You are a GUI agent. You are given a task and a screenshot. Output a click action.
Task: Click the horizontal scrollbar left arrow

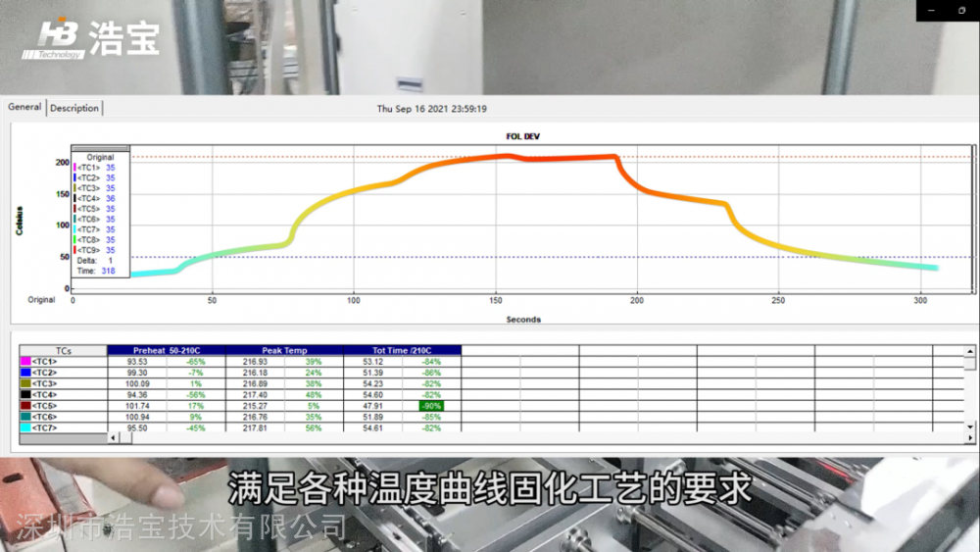coord(113,437)
